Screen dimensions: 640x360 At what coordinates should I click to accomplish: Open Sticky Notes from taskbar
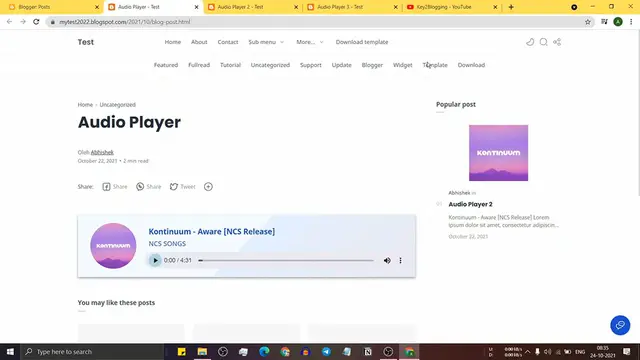tap(182, 351)
